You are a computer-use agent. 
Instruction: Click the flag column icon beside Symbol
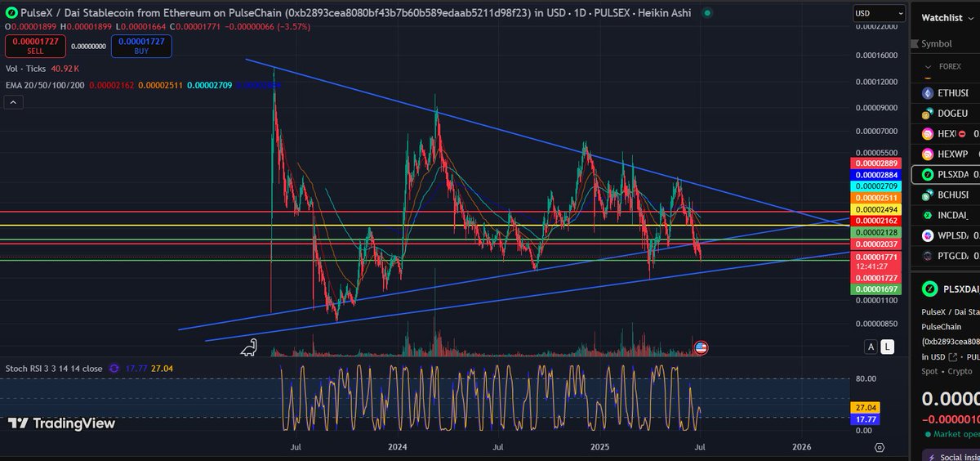(915, 44)
